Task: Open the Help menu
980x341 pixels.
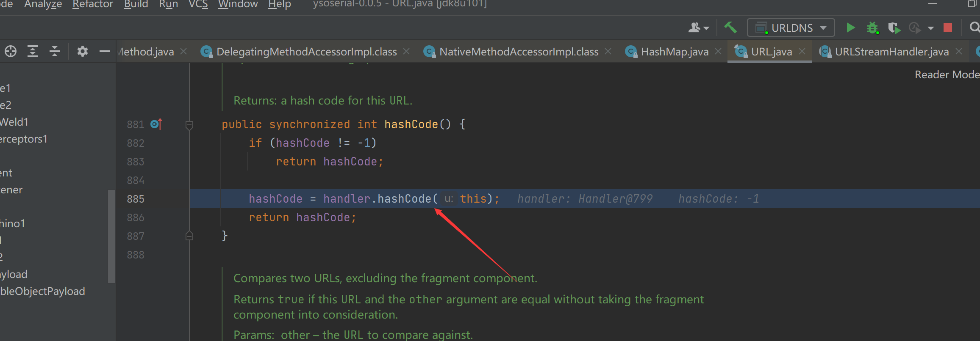Action: 279,4
